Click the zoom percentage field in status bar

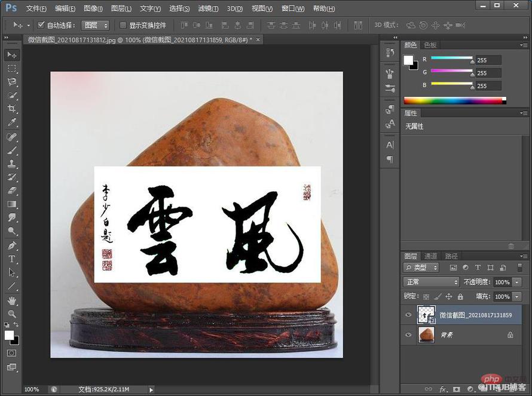tap(32, 389)
